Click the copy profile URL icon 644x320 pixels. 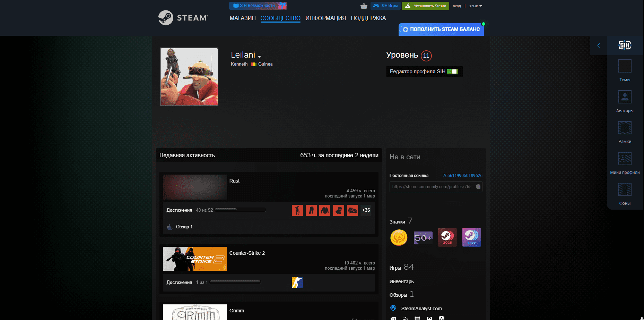[478, 187]
